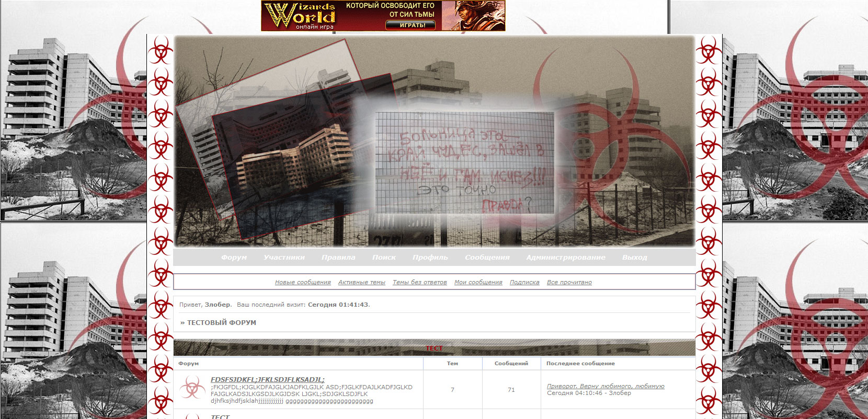Open Активные темы link

(361, 282)
